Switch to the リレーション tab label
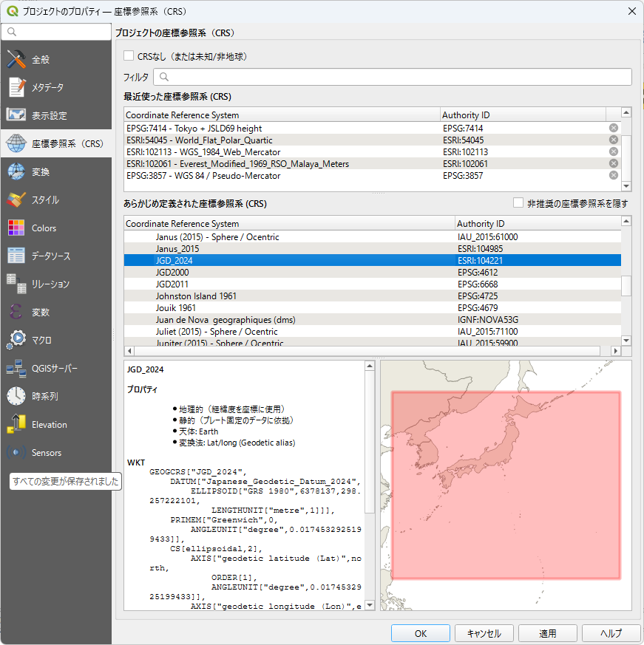 pos(50,284)
